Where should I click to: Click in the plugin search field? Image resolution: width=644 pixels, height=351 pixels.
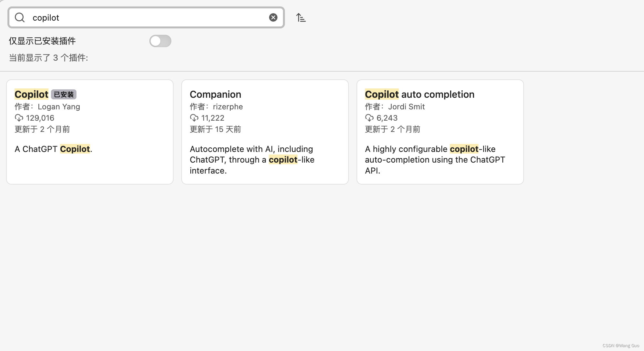pyautogui.click(x=145, y=17)
